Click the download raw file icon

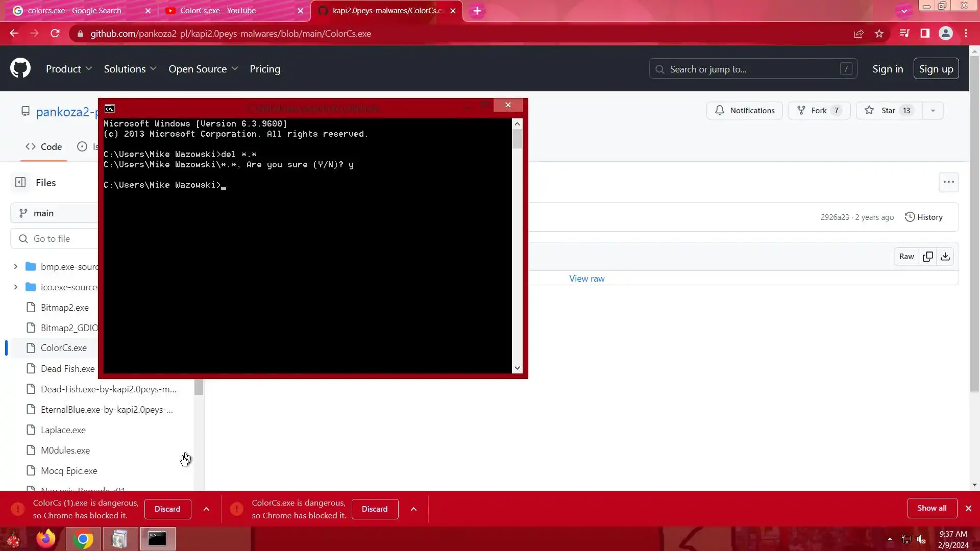[x=945, y=257]
